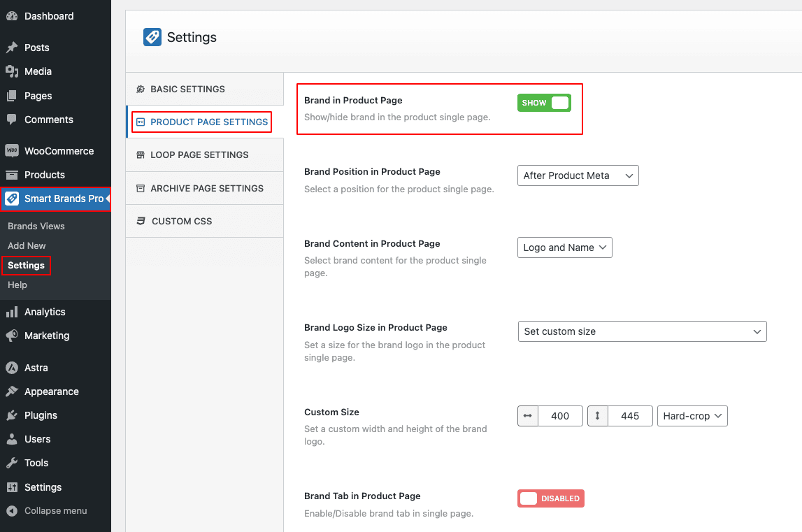Expand the Logo and Name dropdown

pyautogui.click(x=564, y=247)
